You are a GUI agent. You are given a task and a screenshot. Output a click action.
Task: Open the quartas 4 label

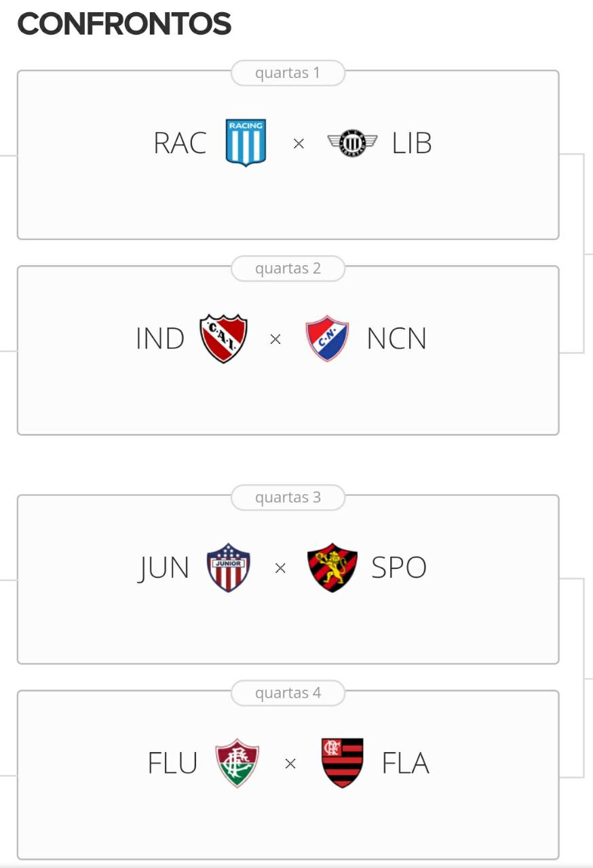pos(288,692)
